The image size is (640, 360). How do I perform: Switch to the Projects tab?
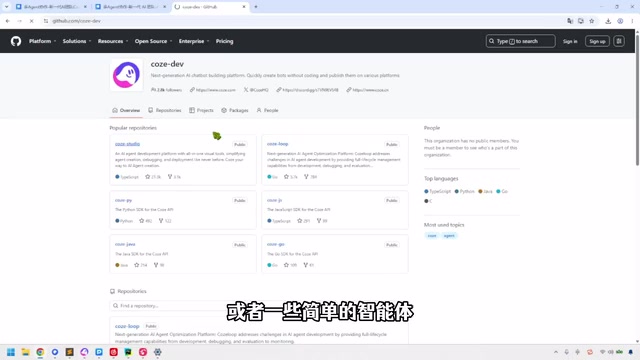pyautogui.click(x=201, y=110)
